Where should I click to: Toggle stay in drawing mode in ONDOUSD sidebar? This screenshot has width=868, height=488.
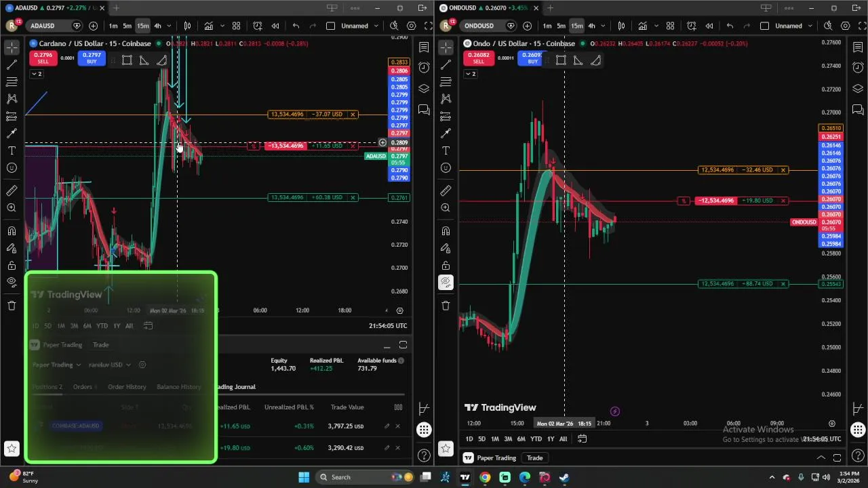click(x=446, y=249)
